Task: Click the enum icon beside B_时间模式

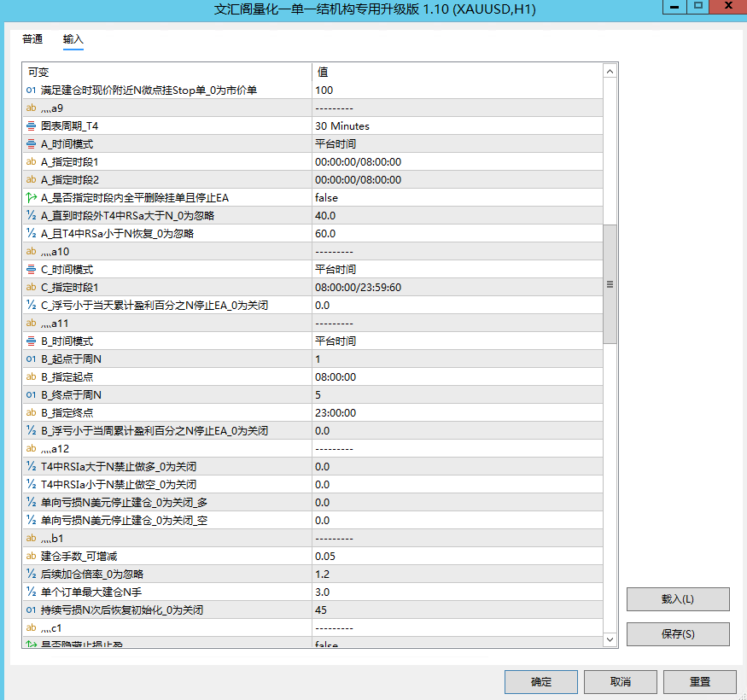Action: (x=31, y=341)
